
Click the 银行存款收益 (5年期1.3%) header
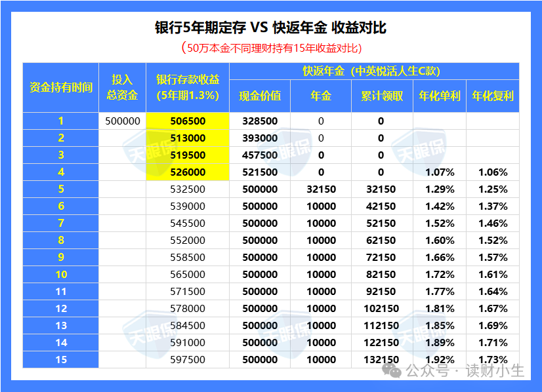188,88
